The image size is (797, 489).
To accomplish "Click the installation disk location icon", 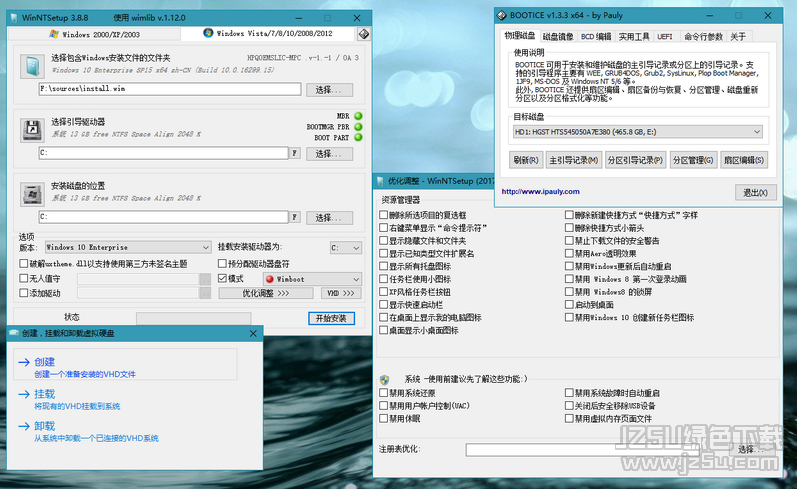I will 32,194.
